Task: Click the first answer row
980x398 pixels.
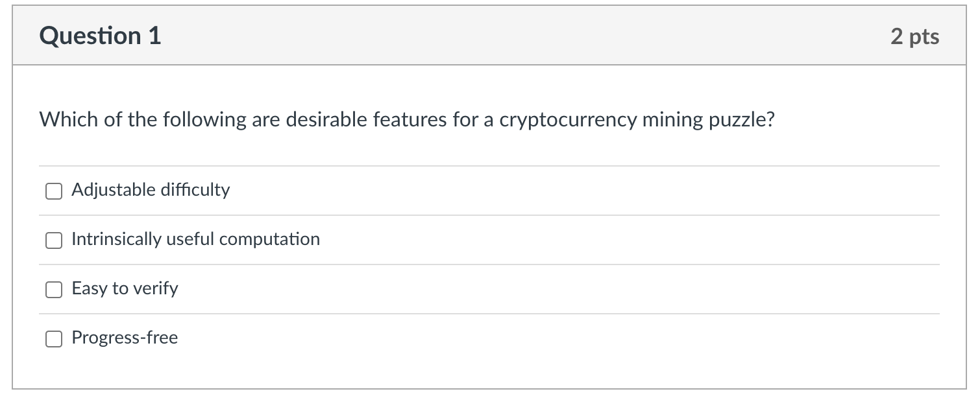Action: [x=454, y=190]
